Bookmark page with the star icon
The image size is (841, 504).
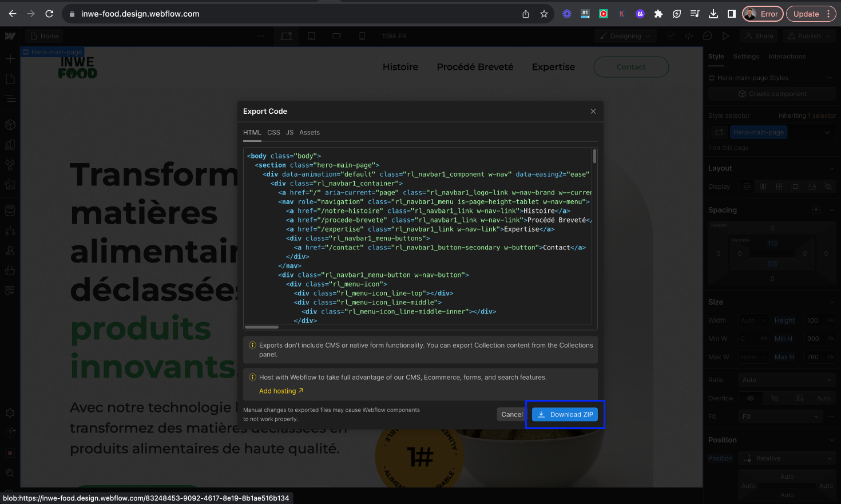(544, 14)
